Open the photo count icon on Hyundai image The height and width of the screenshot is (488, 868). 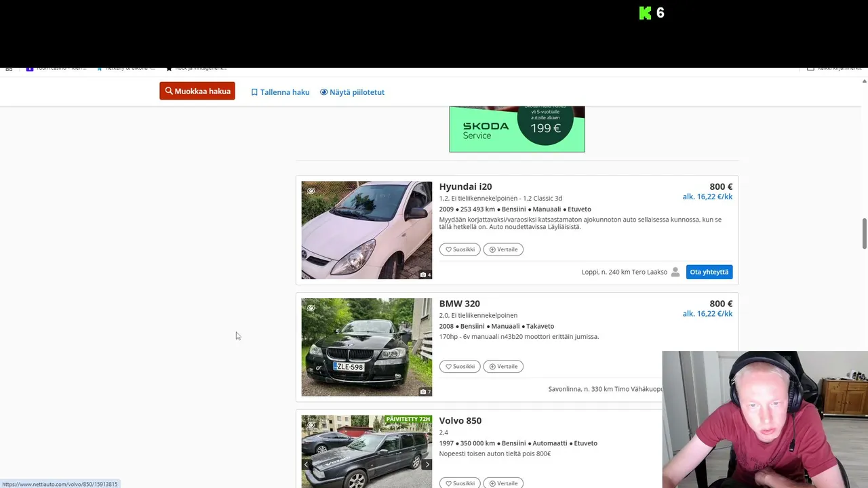(x=425, y=274)
